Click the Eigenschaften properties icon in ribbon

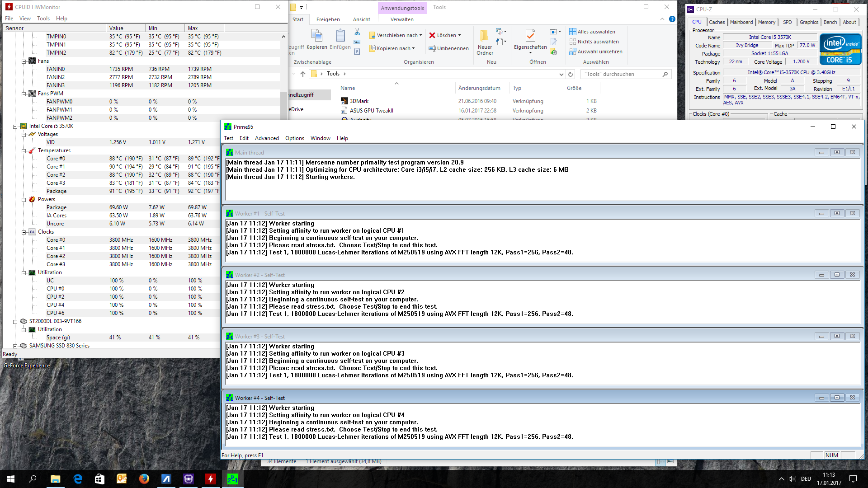pos(530,36)
